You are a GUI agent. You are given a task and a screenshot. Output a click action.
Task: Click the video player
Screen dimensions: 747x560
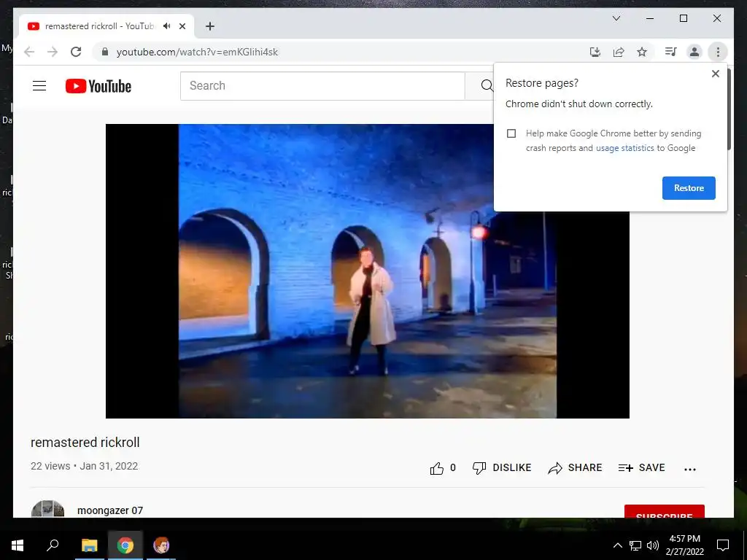(x=368, y=271)
